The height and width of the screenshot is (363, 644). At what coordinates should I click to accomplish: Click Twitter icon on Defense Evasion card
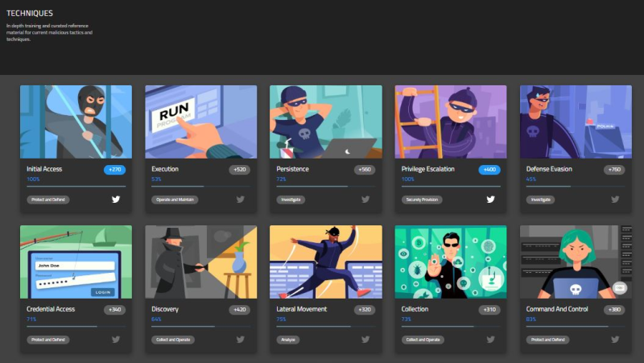[x=615, y=199]
